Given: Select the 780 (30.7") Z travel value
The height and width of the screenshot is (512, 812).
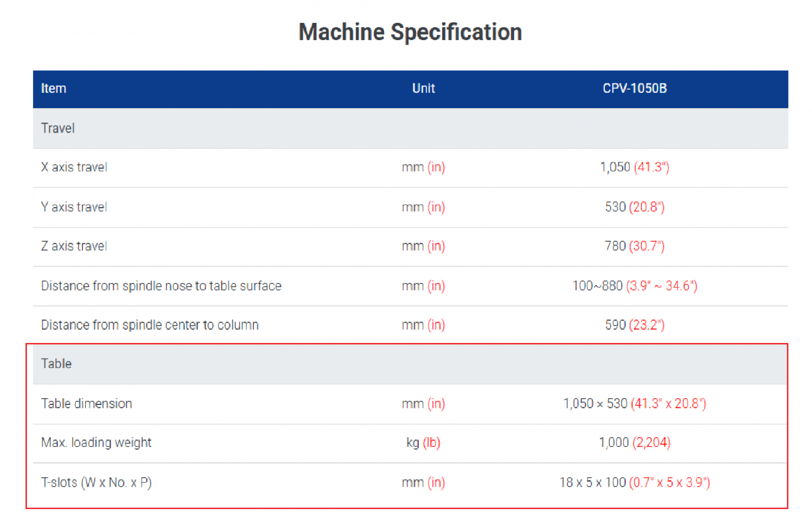Looking at the screenshot, I should pos(634,246).
